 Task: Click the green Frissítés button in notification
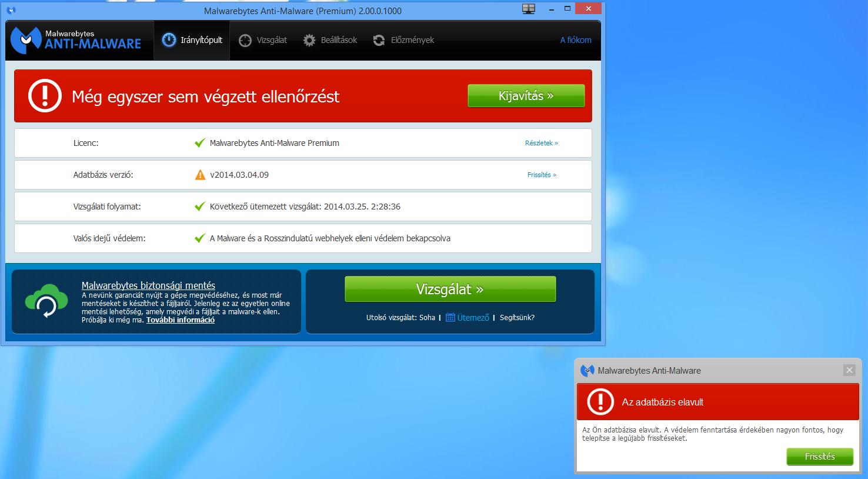click(820, 457)
